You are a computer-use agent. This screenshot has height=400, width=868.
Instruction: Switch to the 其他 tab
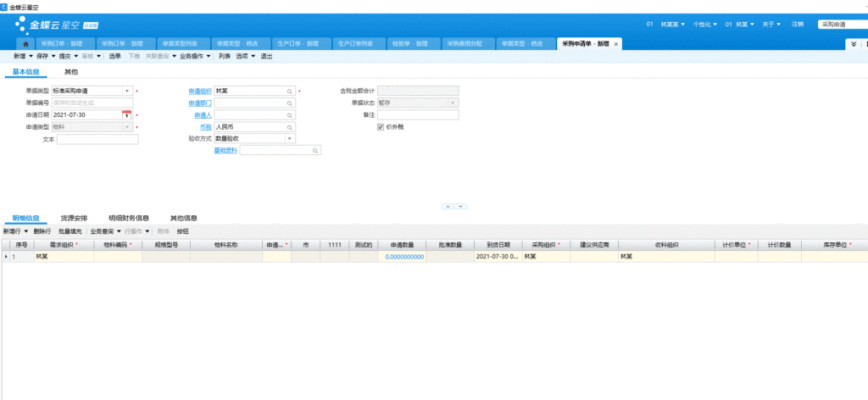[71, 72]
